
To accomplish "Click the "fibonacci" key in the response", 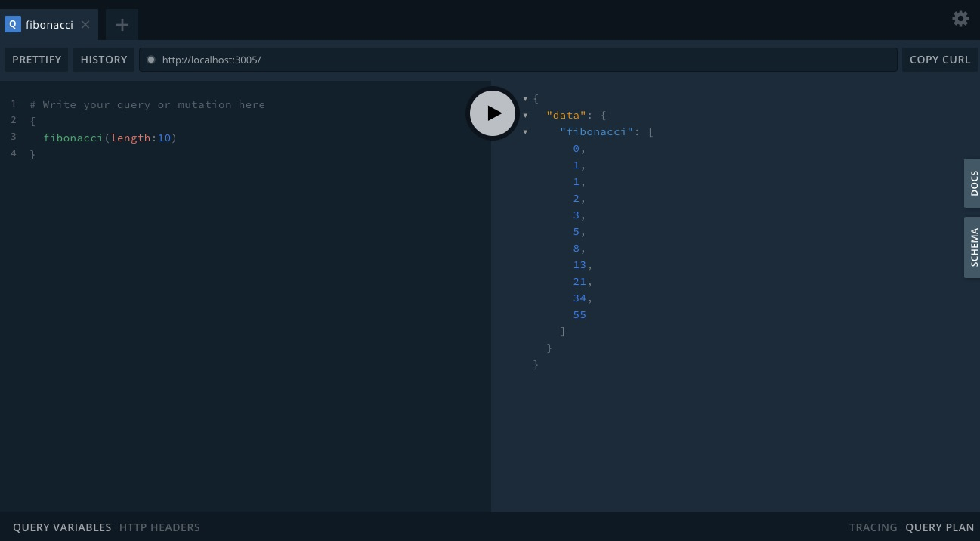I will pos(596,131).
